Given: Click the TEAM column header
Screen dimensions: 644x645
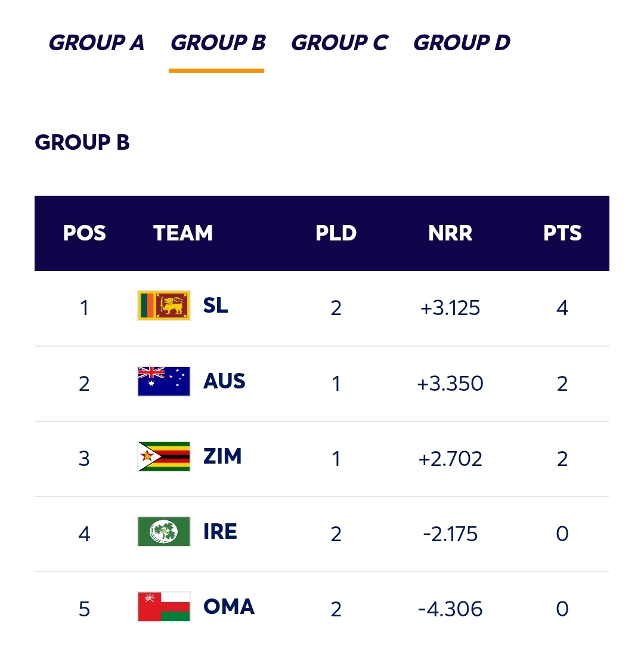Looking at the screenshot, I should [182, 233].
